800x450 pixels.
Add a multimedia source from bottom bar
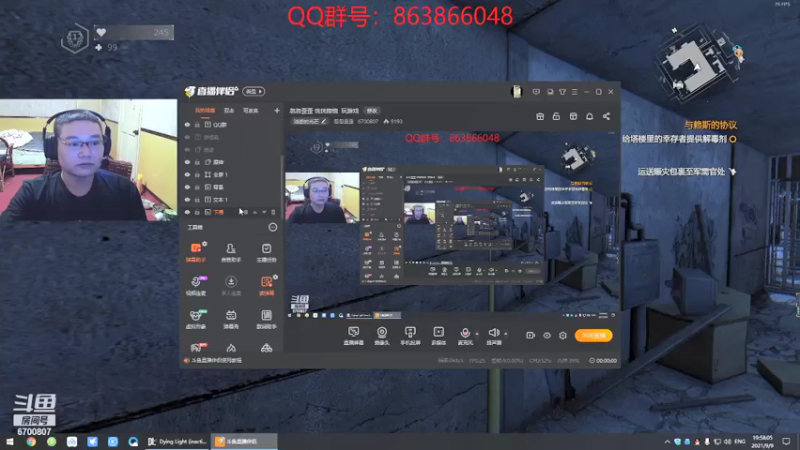point(439,336)
